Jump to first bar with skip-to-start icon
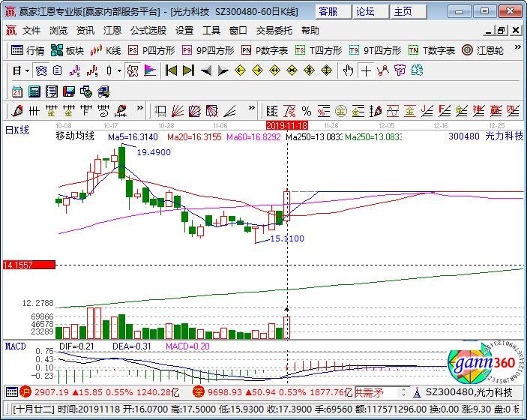527x420 pixels. (x=171, y=70)
